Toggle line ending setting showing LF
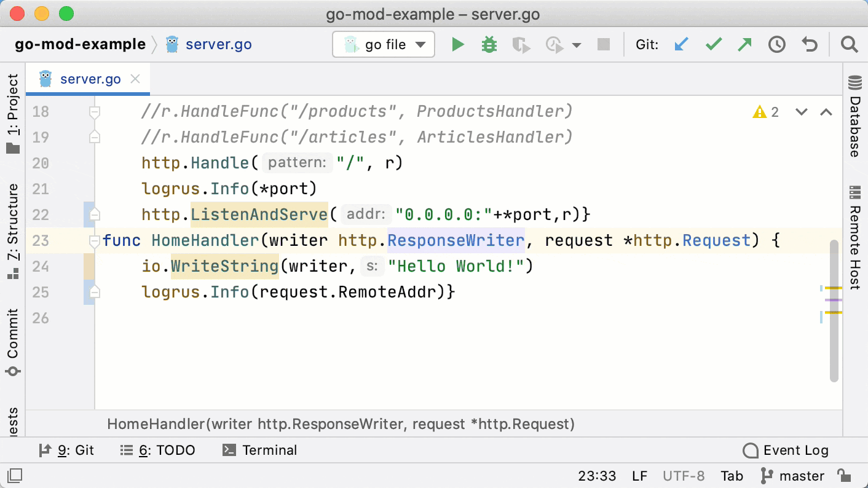Screen dimensions: 868x488 [639, 475]
